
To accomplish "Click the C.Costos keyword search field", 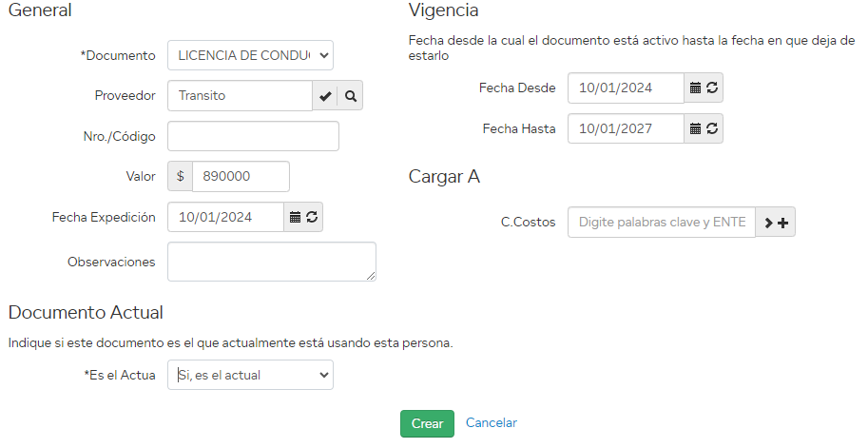I will pyautogui.click(x=661, y=223).
